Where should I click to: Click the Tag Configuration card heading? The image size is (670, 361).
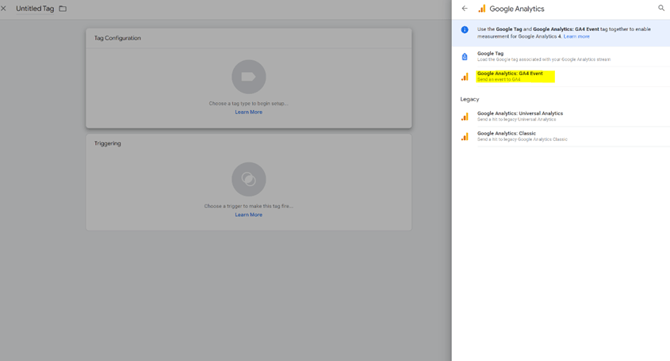coord(118,38)
